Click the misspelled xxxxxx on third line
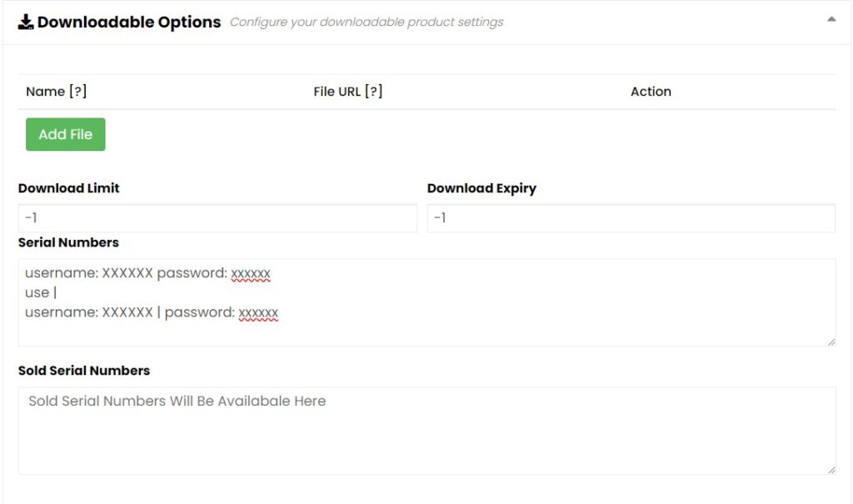The image size is (853, 504). click(258, 313)
